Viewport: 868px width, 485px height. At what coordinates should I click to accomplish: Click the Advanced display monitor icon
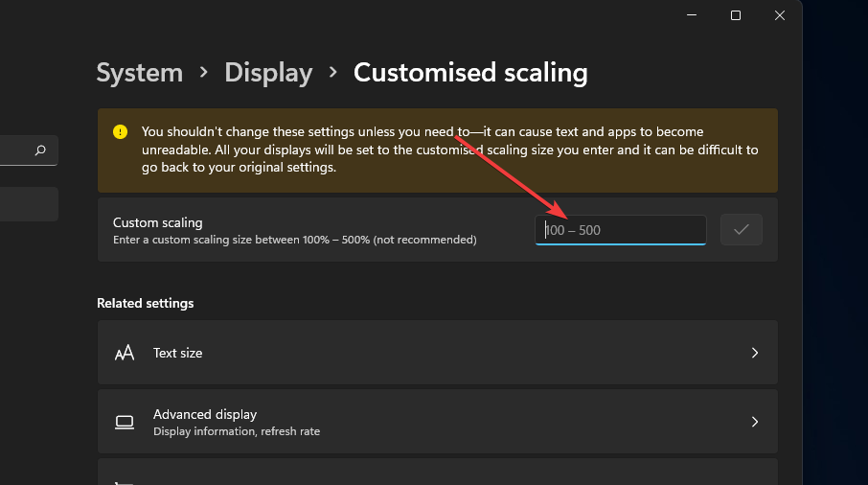(125, 422)
